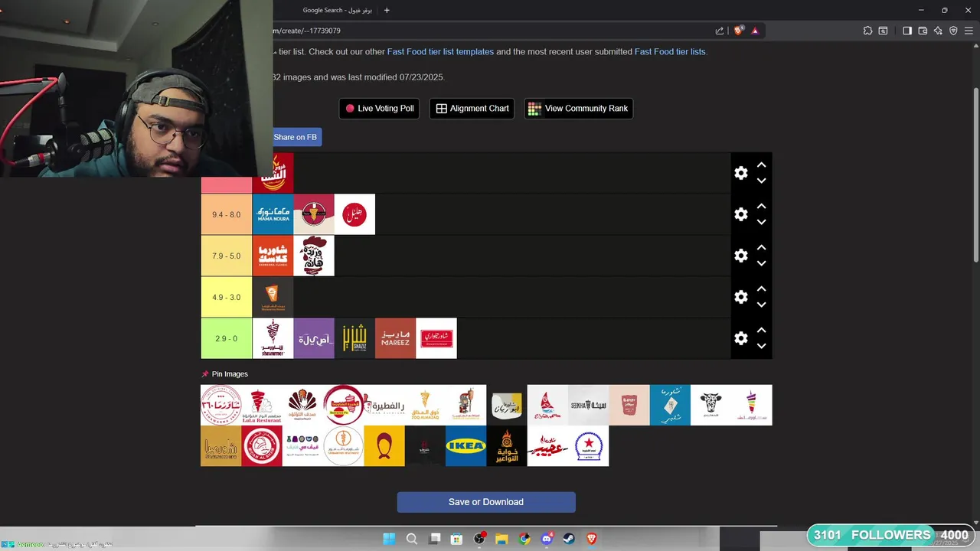The image size is (980, 551).
Task: Select the Sekha logo in the image pool
Action: pos(588,405)
